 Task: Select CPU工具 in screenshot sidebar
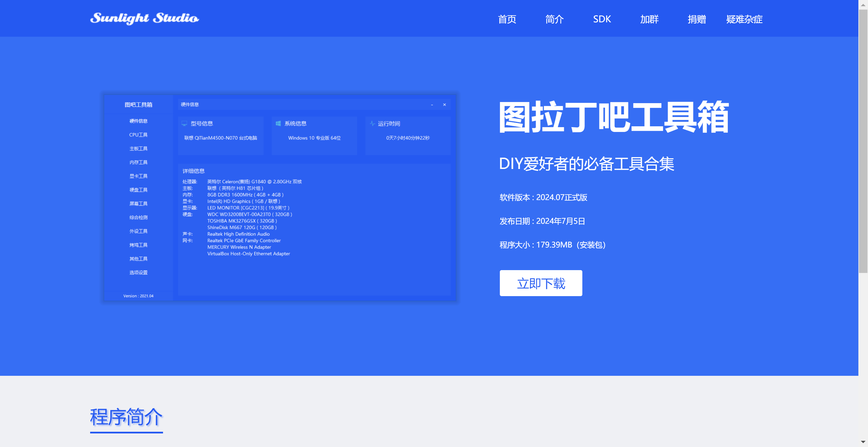coord(138,135)
